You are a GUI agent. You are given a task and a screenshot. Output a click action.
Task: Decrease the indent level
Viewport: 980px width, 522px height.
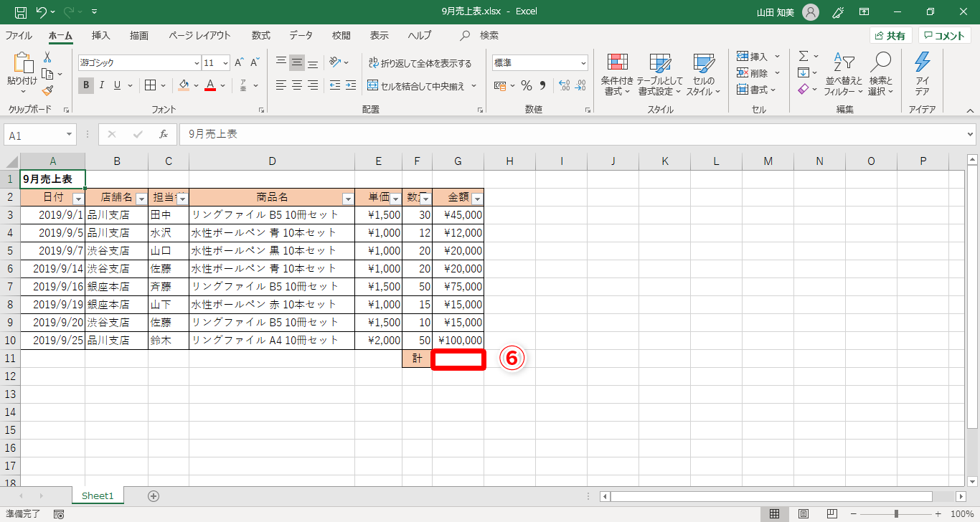pos(334,85)
